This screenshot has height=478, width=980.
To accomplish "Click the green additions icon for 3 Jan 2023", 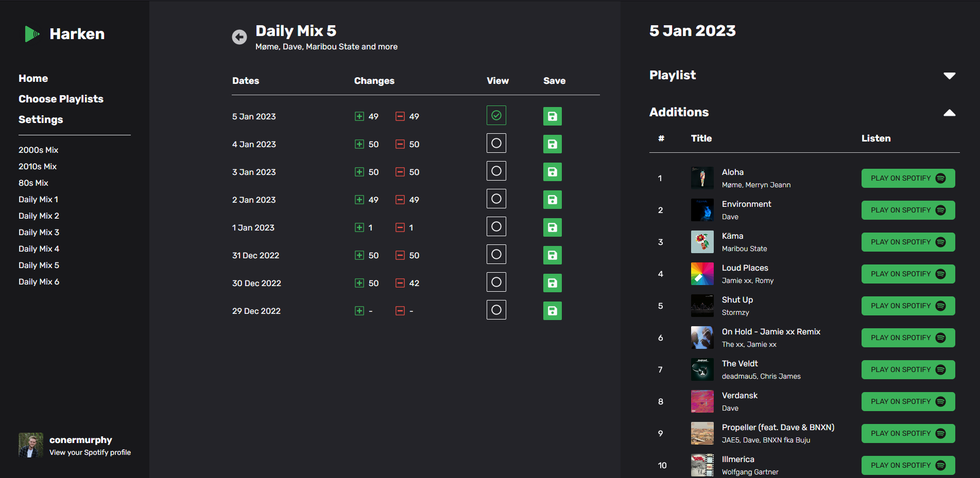I will [359, 172].
